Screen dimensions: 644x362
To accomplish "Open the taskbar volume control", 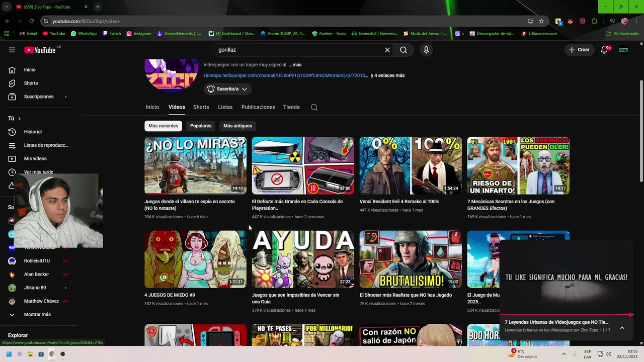I will 608,354.
